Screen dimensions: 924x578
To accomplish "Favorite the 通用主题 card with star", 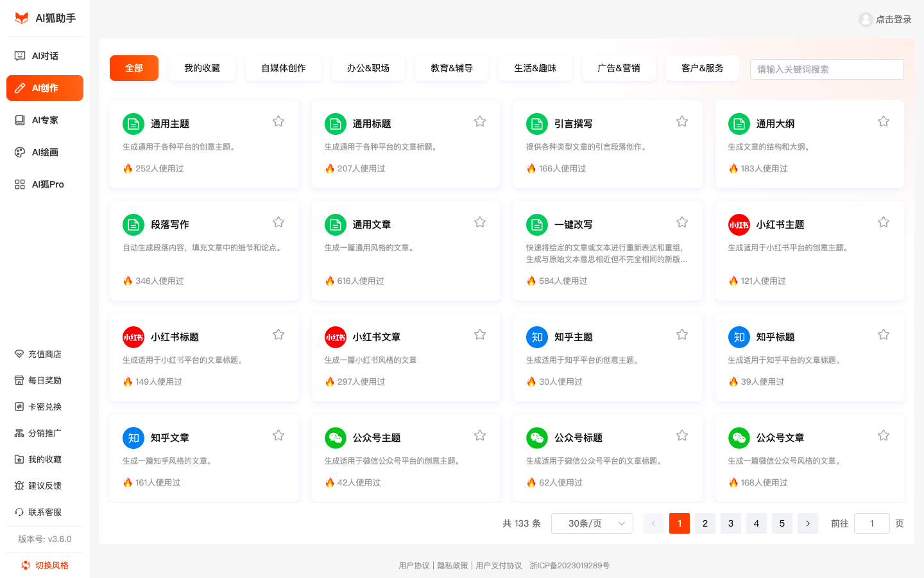I will pos(278,121).
